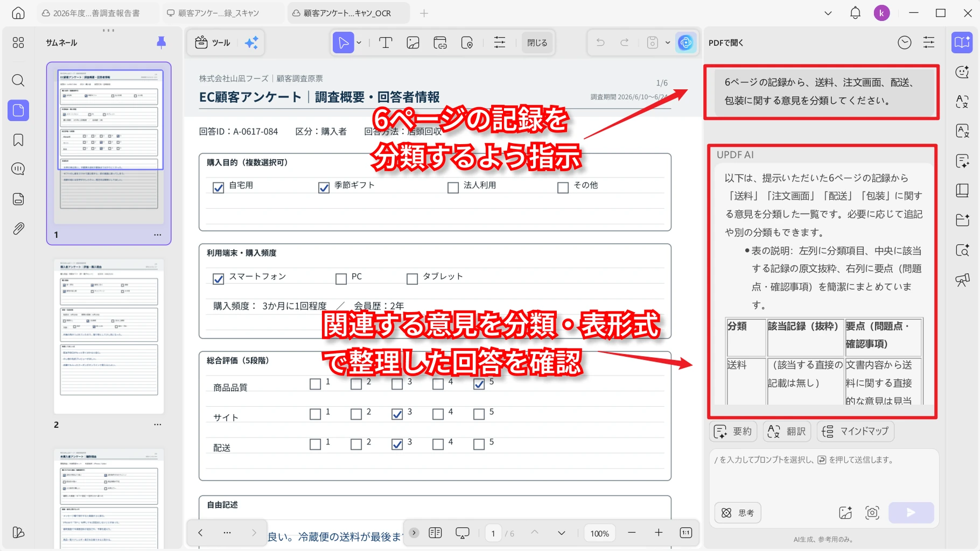Zoom out with the minus button
The height and width of the screenshot is (551, 980).
tap(632, 533)
